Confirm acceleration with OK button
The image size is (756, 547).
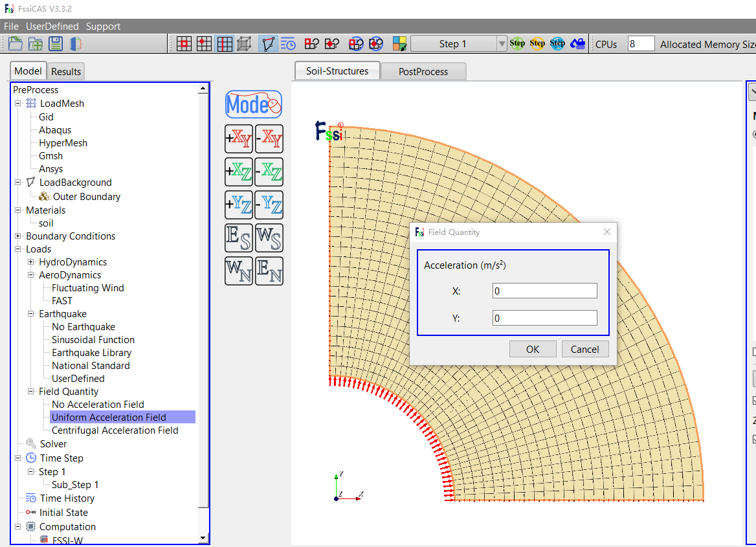pyautogui.click(x=533, y=349)
